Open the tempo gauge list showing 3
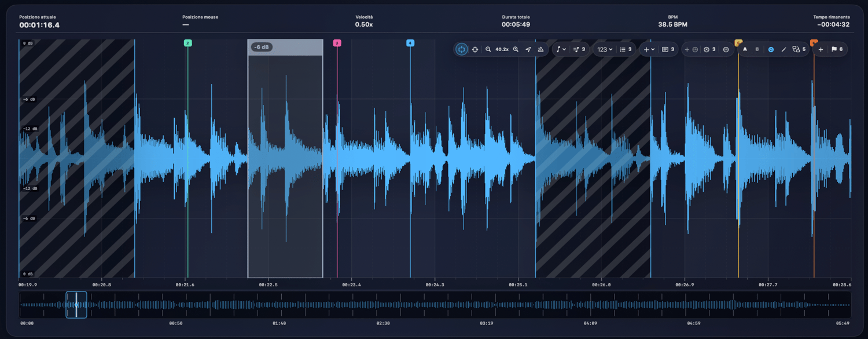868x339 pixels. (710, 49)
